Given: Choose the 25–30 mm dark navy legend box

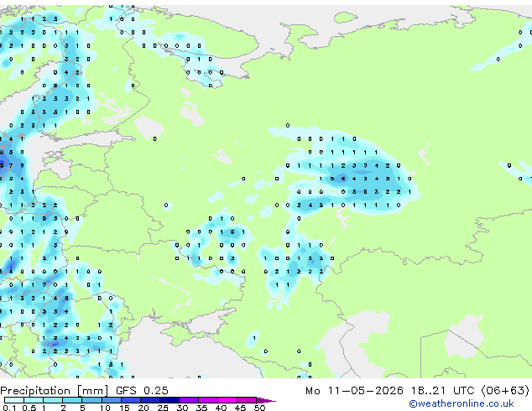Looking at the screenshot, I should (170, 400).
